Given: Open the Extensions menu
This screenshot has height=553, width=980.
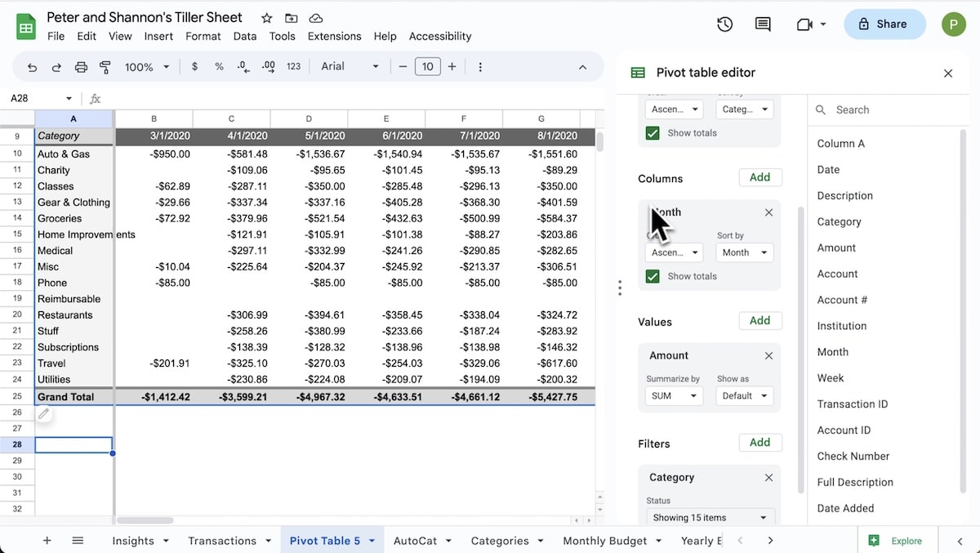Looking at the screenshot, I should point(334,36).
